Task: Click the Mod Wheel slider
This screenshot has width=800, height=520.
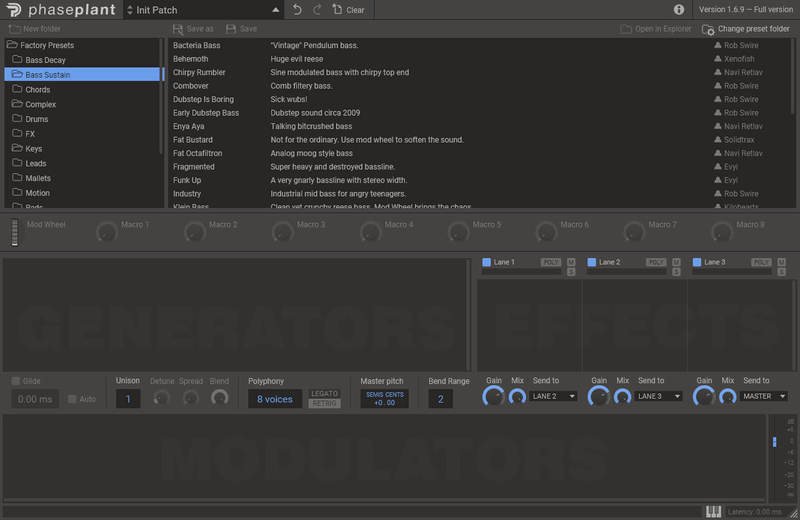Action: (14, 232)
